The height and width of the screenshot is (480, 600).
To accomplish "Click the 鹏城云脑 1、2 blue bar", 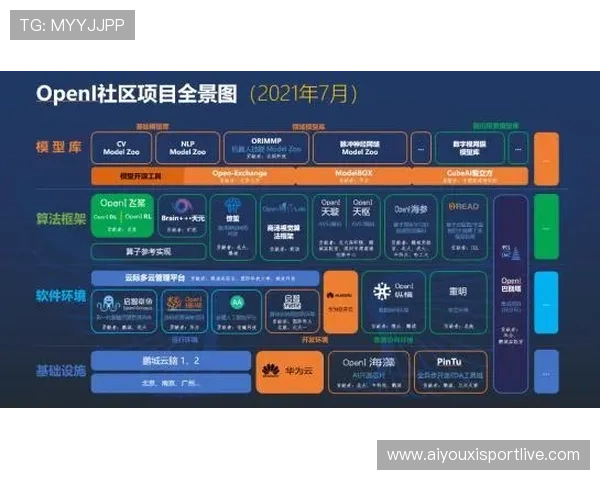I will click(171, 361).
